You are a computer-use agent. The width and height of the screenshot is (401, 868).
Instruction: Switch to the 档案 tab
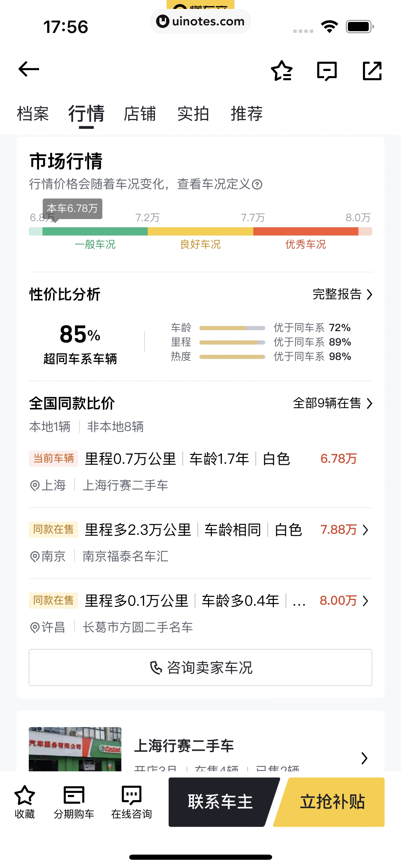(x=33, y=114)
